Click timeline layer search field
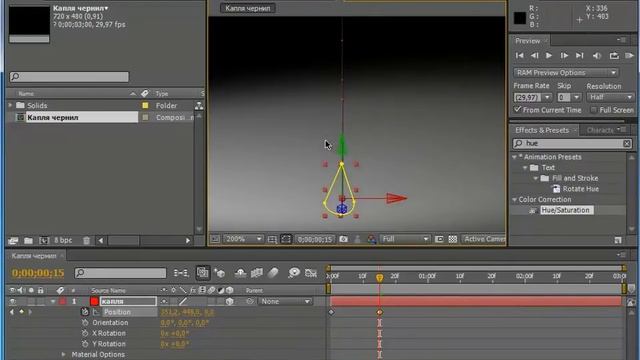 (x=120, y=273)
